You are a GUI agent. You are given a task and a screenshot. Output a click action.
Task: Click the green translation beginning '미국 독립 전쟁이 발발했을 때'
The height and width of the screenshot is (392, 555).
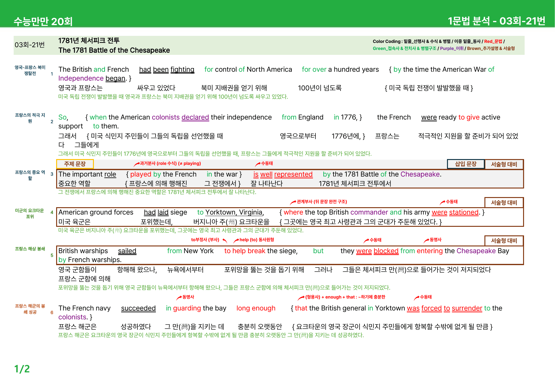[x=173, y=97]
